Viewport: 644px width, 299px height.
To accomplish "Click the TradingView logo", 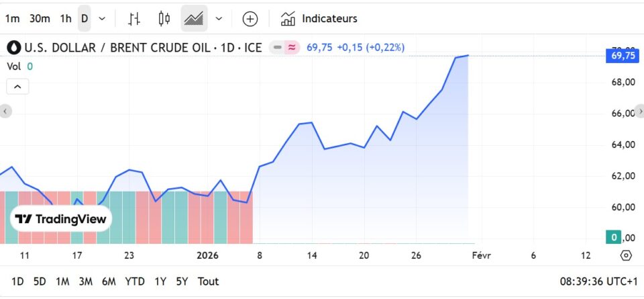I will coord(60,219).
